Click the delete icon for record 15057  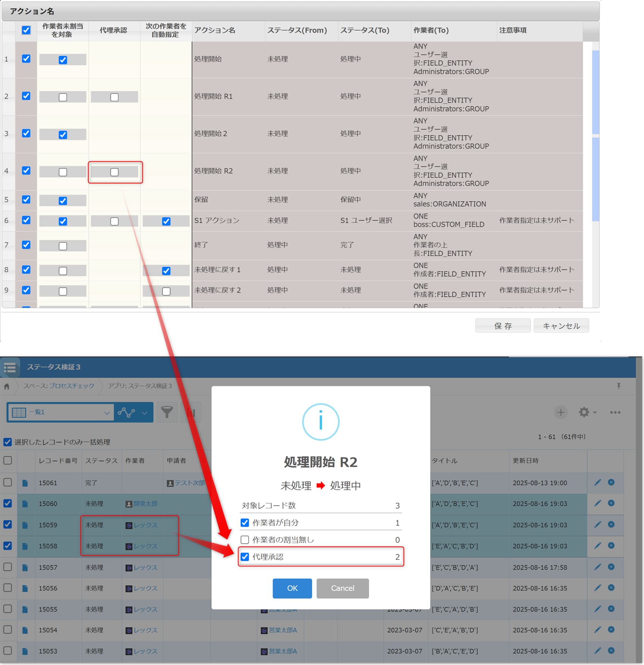point(611,567)
